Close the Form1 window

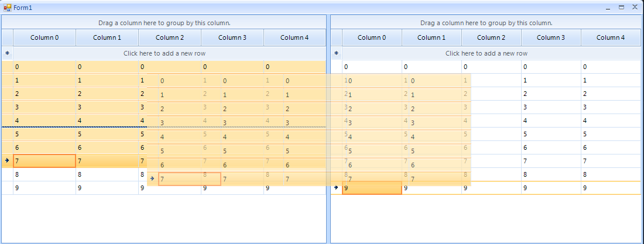(x=634, y=8)
